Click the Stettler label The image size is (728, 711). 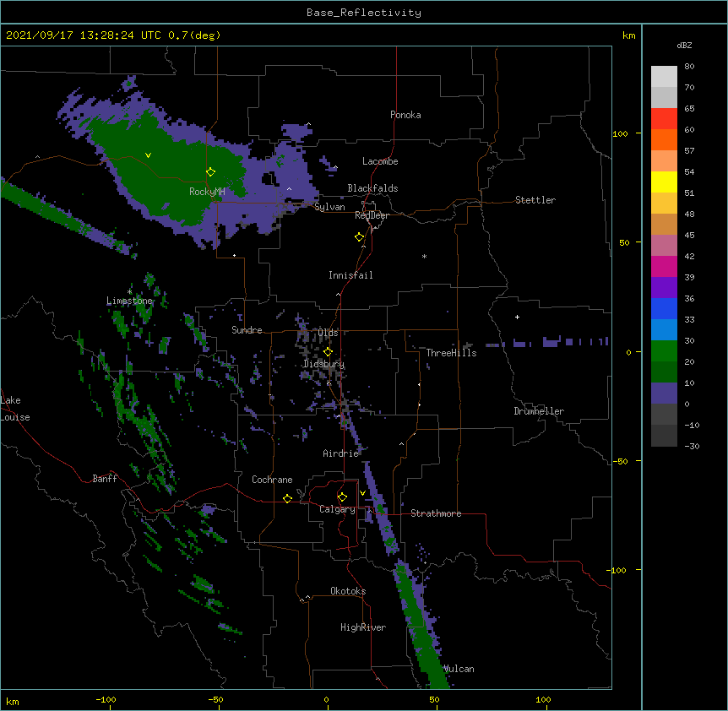coord(535,200)
